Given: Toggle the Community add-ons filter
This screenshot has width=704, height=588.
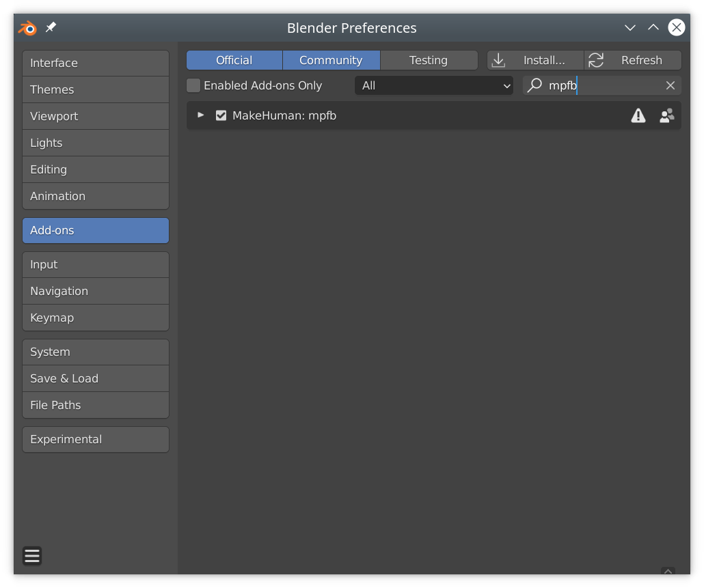Looking at the screenshot, I should pyautogui.click(x=331, y=60).
